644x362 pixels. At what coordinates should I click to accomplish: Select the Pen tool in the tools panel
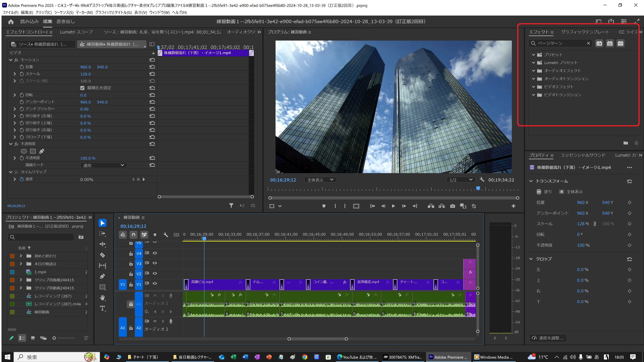pos(102,276)
